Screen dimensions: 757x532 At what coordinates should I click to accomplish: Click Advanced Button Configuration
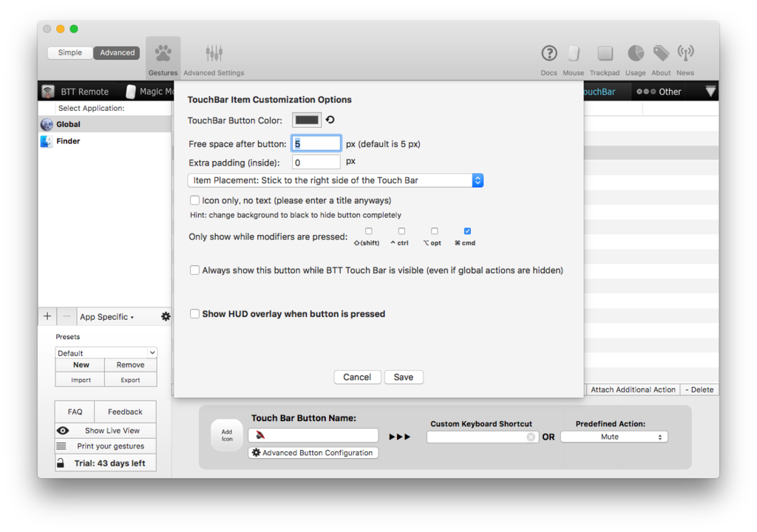coord(313,453)
